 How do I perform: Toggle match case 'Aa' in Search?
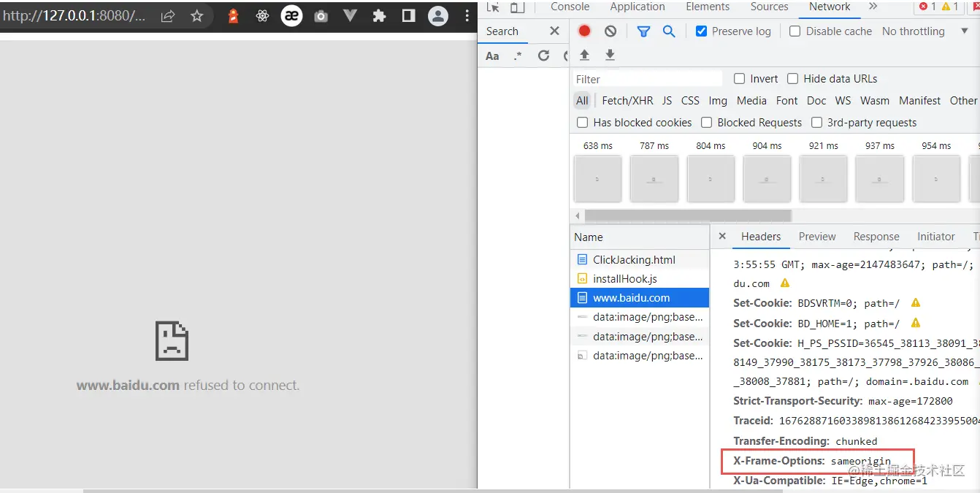pos(493,56)
